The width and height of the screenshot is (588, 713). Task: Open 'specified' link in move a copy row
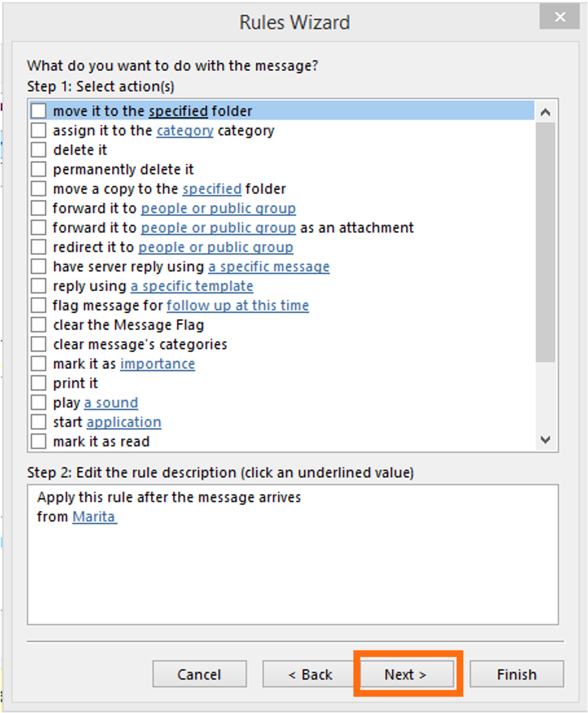click(212, 189)
